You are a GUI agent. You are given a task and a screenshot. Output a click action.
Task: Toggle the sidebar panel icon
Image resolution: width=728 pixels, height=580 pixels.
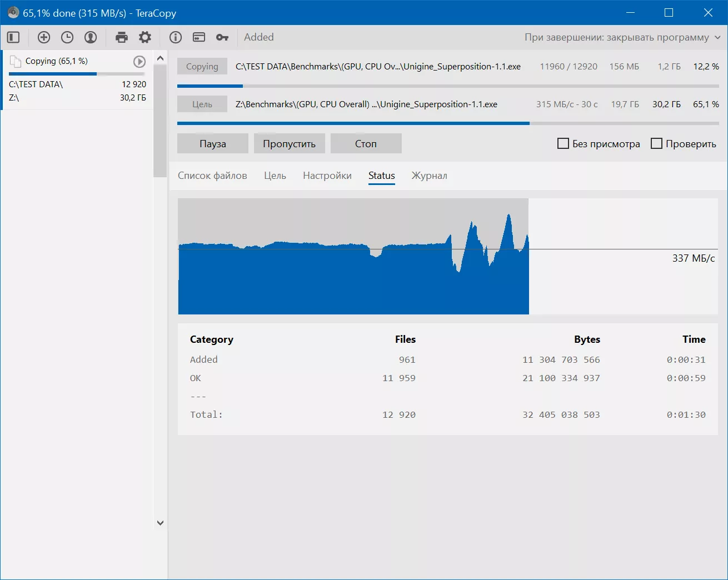13,37
